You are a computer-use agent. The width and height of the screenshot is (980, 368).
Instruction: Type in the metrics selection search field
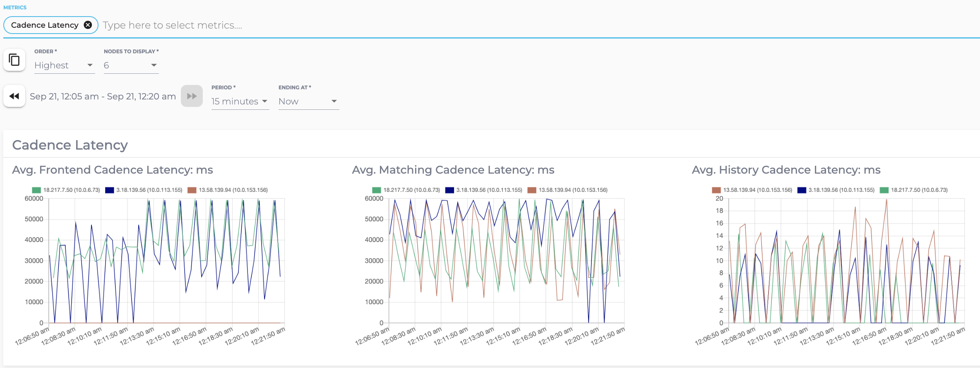(331, 25)
